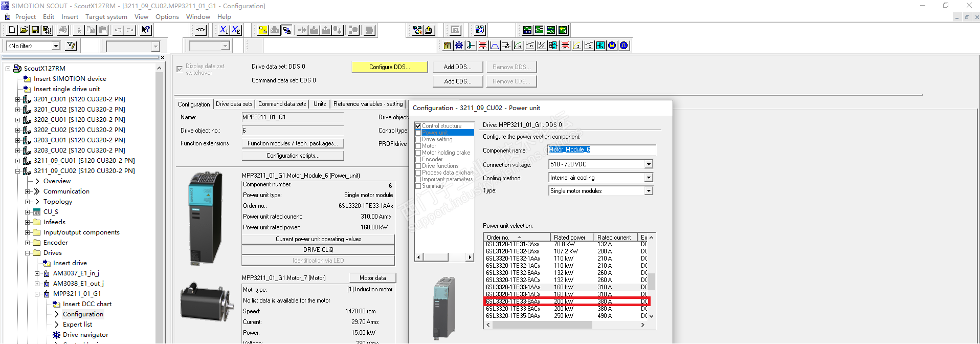
Task: Switch to the Drive data sets tab
Action: coord(234,104)
